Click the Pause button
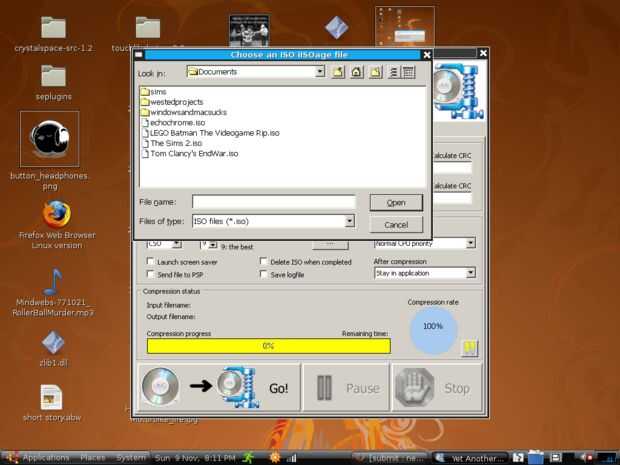 [346, 388]
